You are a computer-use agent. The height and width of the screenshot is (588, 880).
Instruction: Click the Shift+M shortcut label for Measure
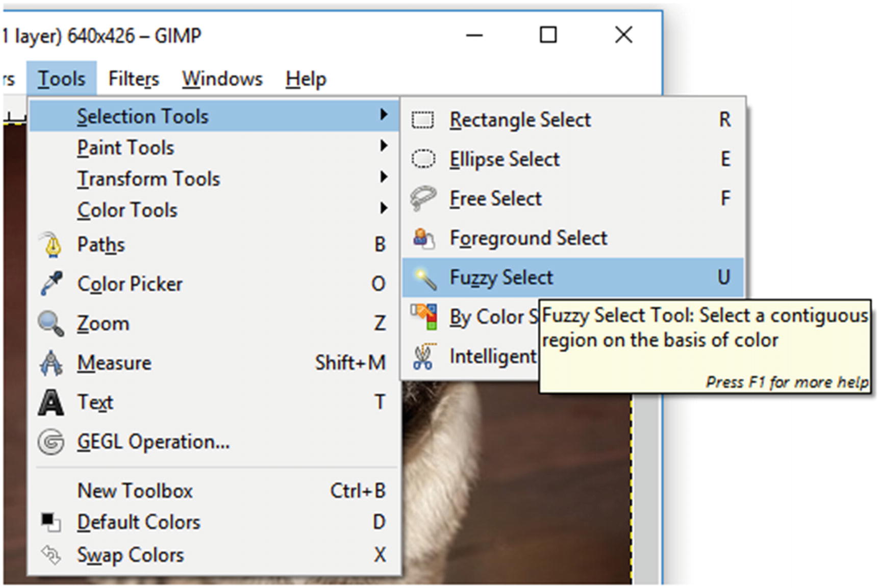(350, 363)
